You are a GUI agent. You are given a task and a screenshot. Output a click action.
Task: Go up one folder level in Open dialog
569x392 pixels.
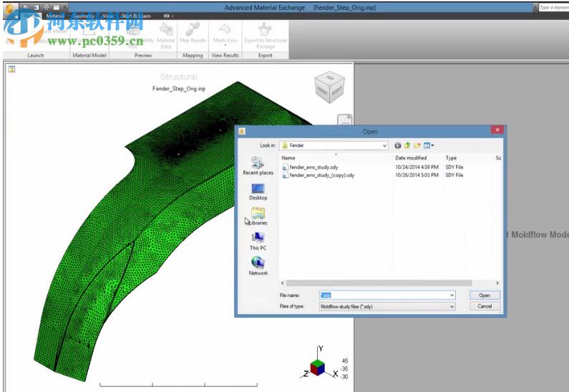click(407, 145)
